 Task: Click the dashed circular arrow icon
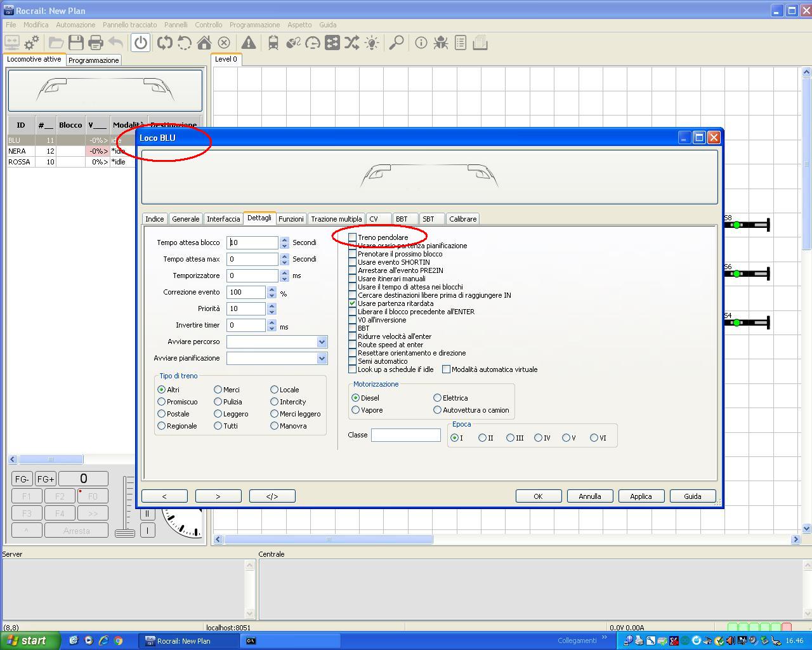(185, 43)
